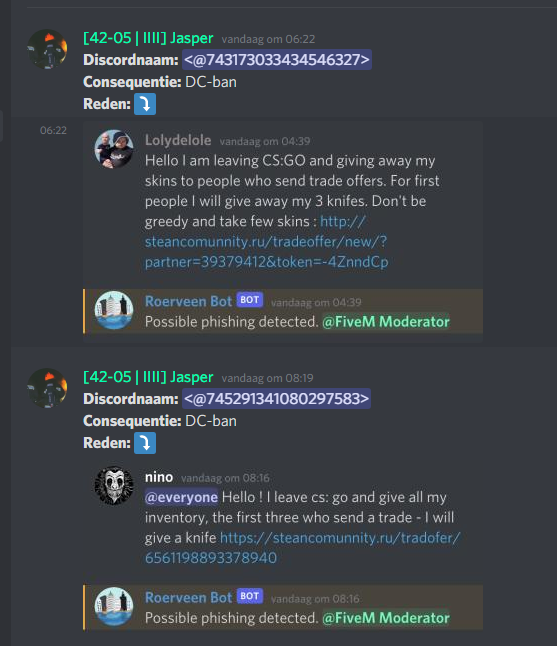Open the Lolydelole username
Screen dimensions: 557x646
click(x=178, y=140)
